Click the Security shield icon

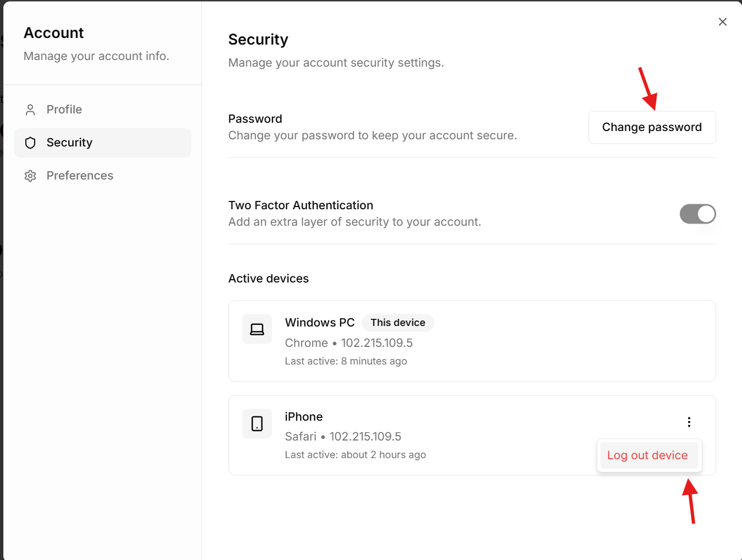pyautogui.click(x=30, y=143)
